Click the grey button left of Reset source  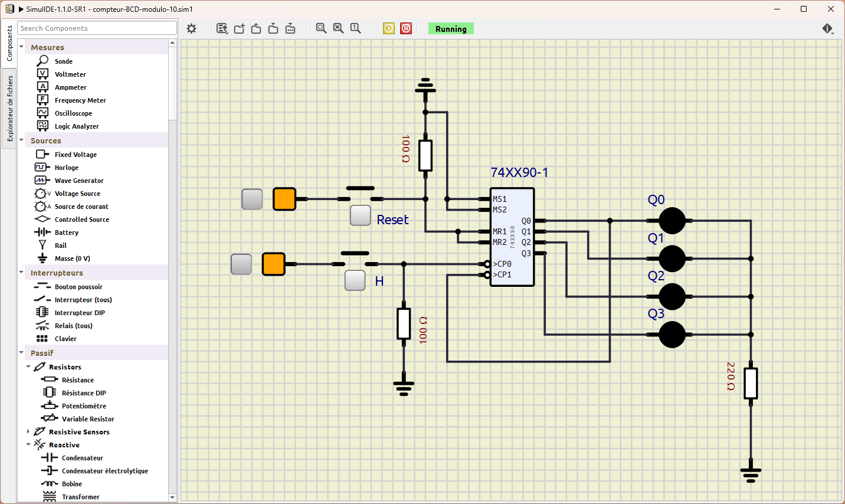252,199
